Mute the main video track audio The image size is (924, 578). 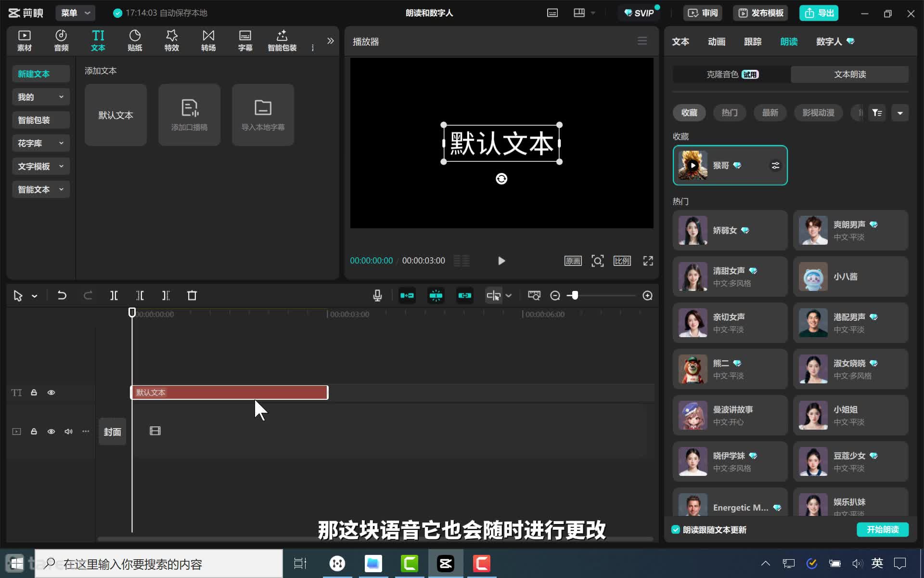tap(68, 431)
